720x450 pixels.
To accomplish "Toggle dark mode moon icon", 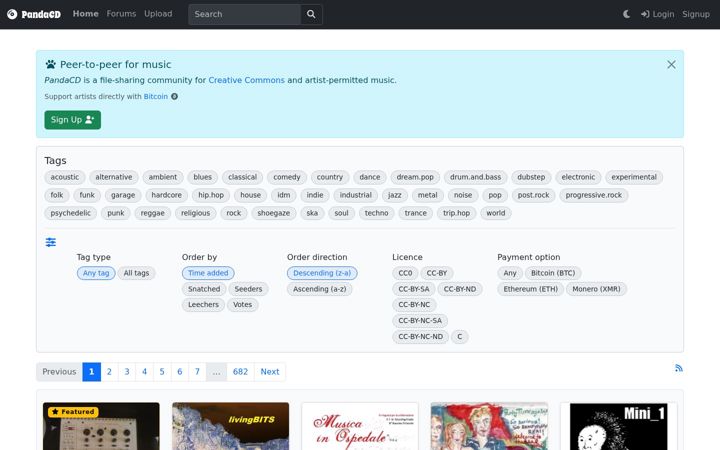I will 626,14.
